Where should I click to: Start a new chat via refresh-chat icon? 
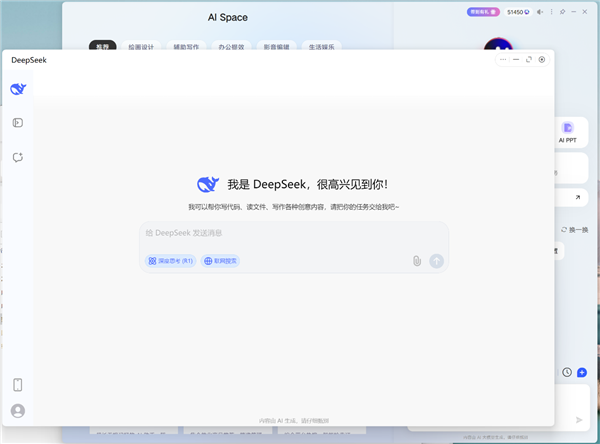coord(18,157)
